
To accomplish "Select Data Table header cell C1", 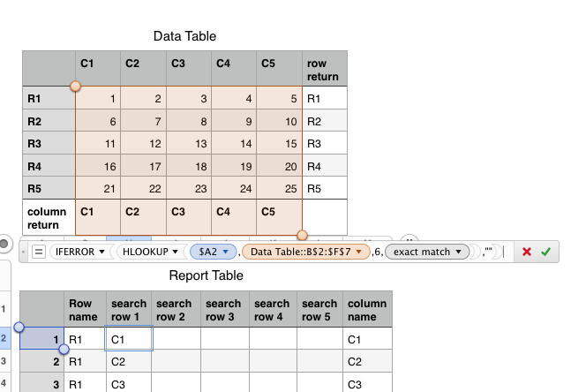I will point(98,69).
